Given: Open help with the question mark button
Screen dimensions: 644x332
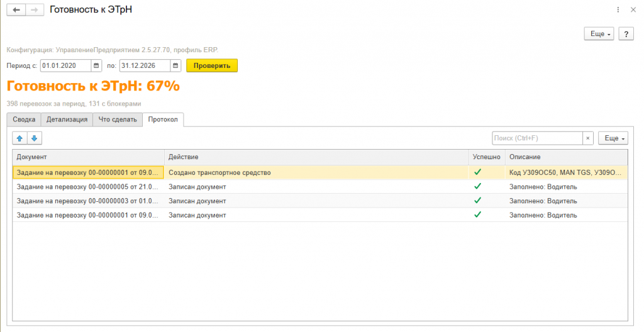Looking at the screenshot, I should [626, 34].
